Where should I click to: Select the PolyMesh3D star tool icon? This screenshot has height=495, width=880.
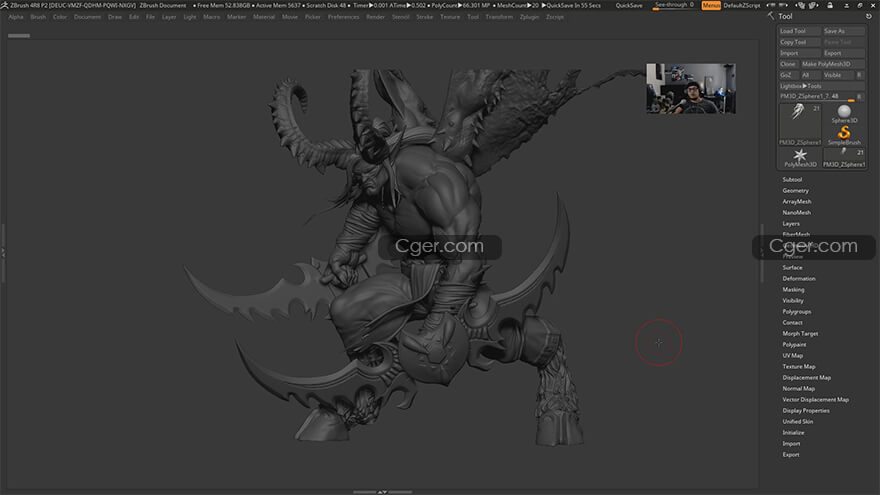(x=800, y=157)
